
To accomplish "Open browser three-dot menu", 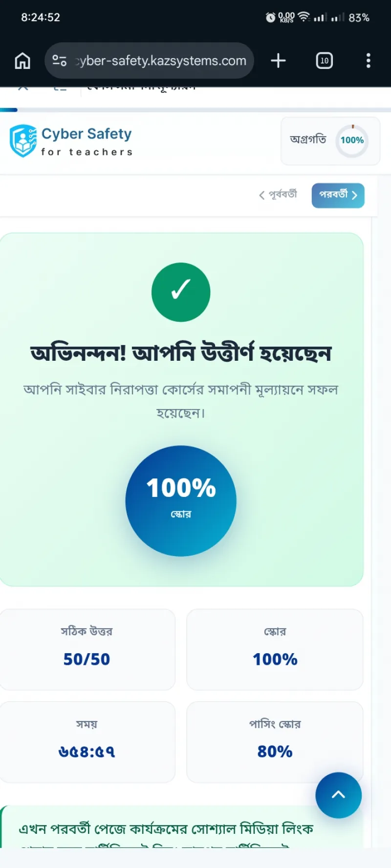I will click(369, 61).
